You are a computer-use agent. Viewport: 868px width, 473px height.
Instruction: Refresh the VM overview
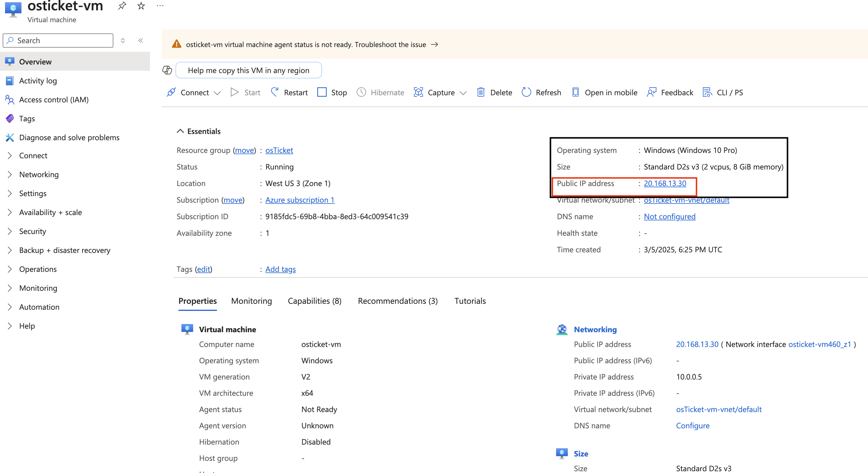click(541, 92)
